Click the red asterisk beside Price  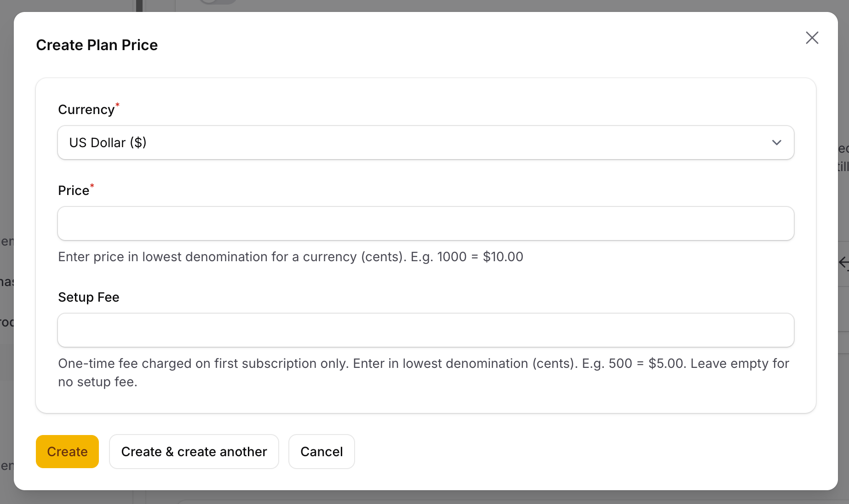tap(92, 186)
